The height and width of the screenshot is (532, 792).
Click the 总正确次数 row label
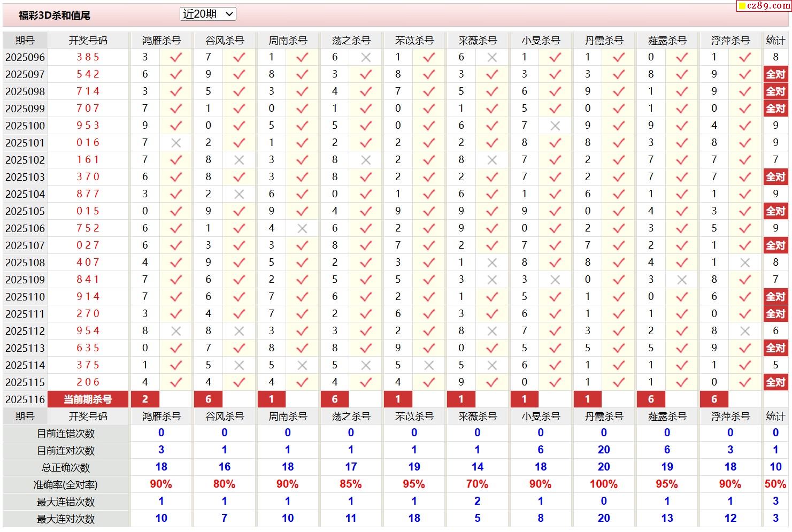click(x=66, y=468)
